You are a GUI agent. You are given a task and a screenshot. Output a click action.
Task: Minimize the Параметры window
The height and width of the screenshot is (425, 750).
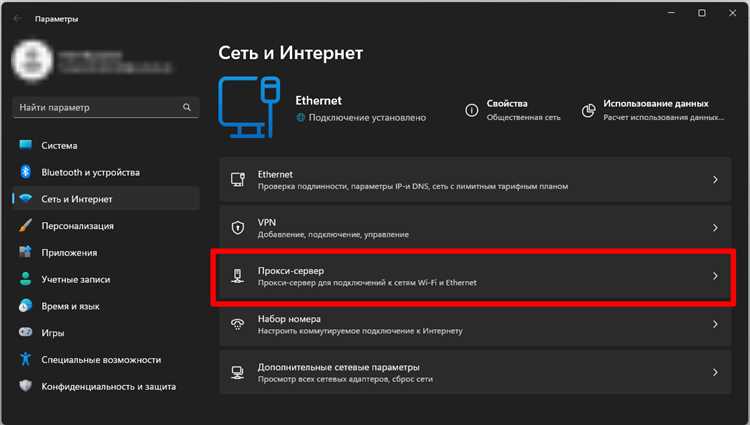pos(672,13)
